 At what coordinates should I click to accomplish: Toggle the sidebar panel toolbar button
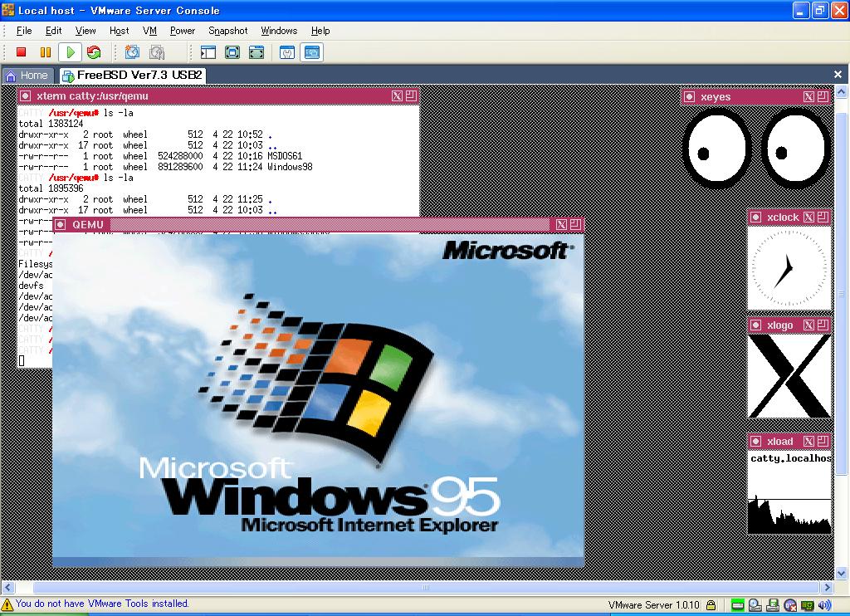point(208,52)
